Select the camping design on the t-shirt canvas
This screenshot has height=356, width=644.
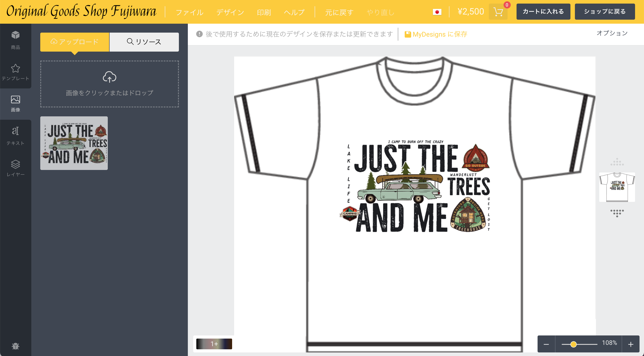pyautogui.click(x=415, y=186)
